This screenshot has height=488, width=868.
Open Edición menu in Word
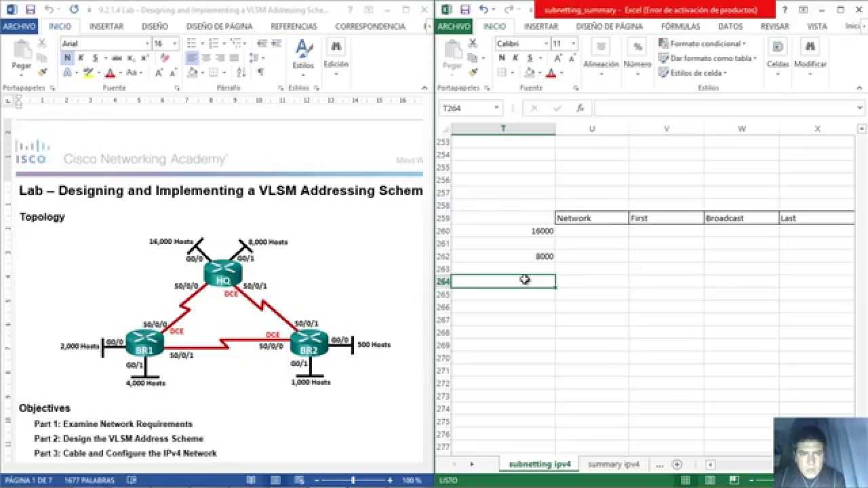pyautogui.click(x=336, y=56)
